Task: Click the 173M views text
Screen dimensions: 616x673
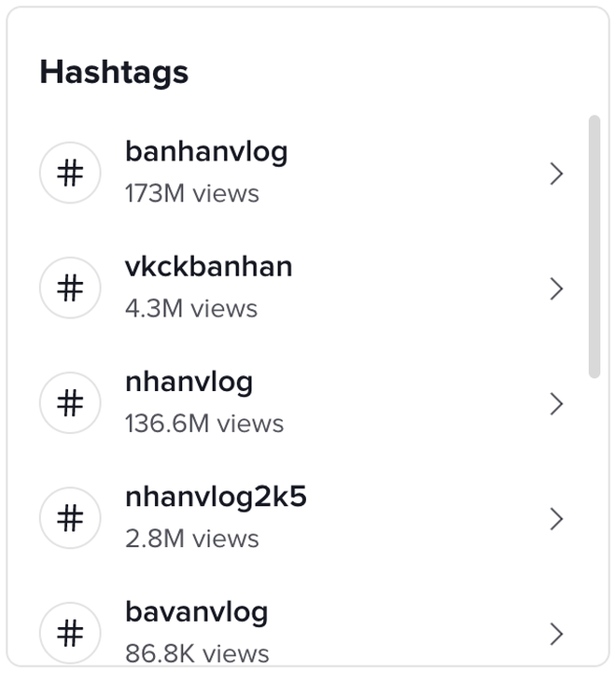Action: pos(192,193)
